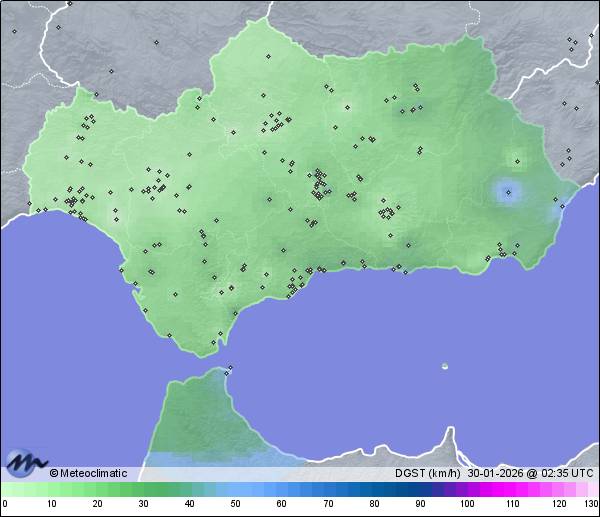Click the 0 label at the scale start
The height and width of the screenshot is (517, 600).
click(x=5, y=504)
